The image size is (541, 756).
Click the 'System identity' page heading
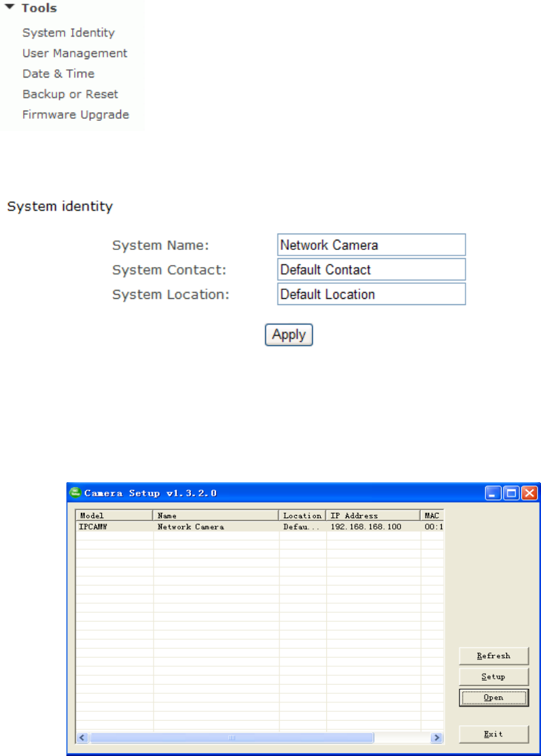pos(60,206)
